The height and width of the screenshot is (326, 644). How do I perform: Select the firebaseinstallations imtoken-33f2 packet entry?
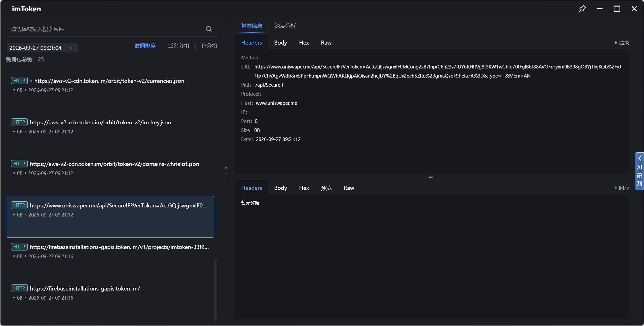(110, 258)
